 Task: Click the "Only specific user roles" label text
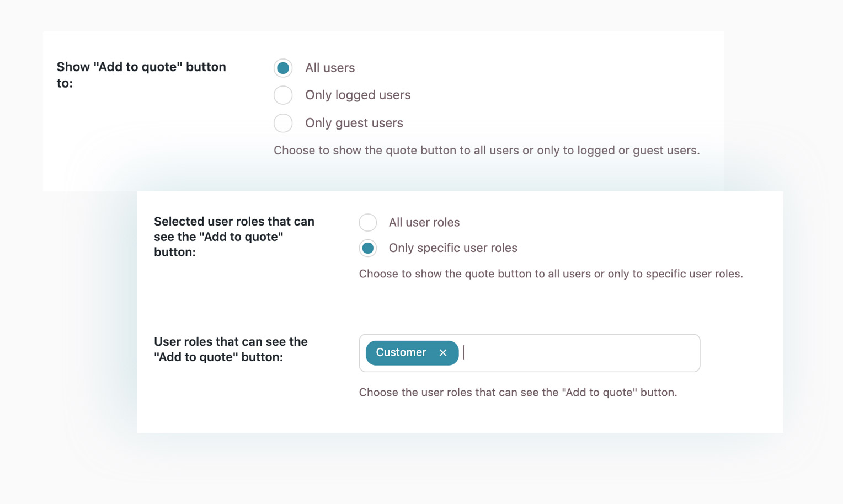pos(453,248)
